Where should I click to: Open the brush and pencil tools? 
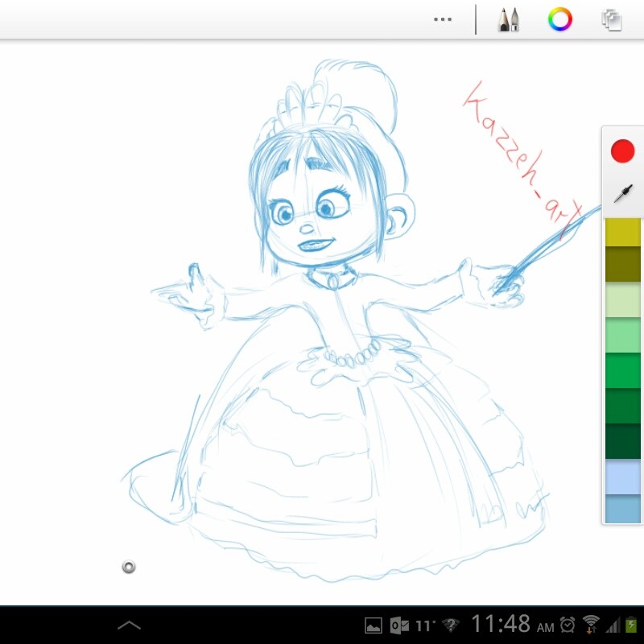tap(509, 19)
